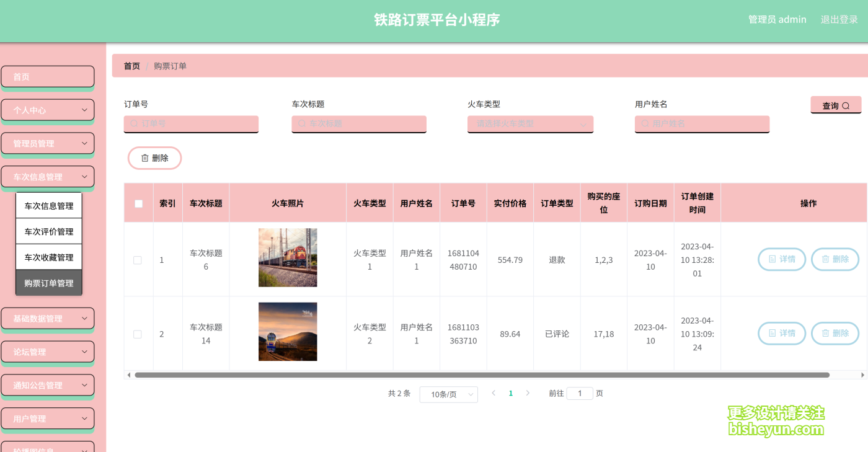Click the 前往 page number input box
Viewport: 868px width, 452px height.
point(580,393)
